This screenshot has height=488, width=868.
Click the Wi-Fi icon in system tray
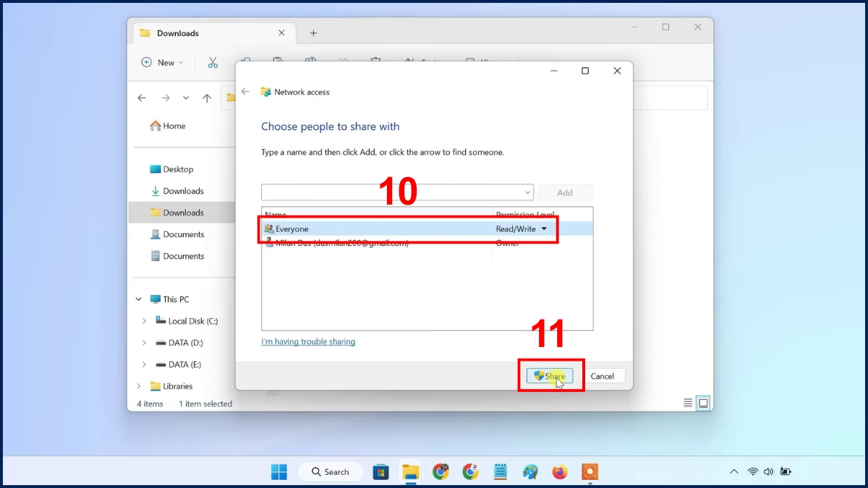tap(753, 472)
